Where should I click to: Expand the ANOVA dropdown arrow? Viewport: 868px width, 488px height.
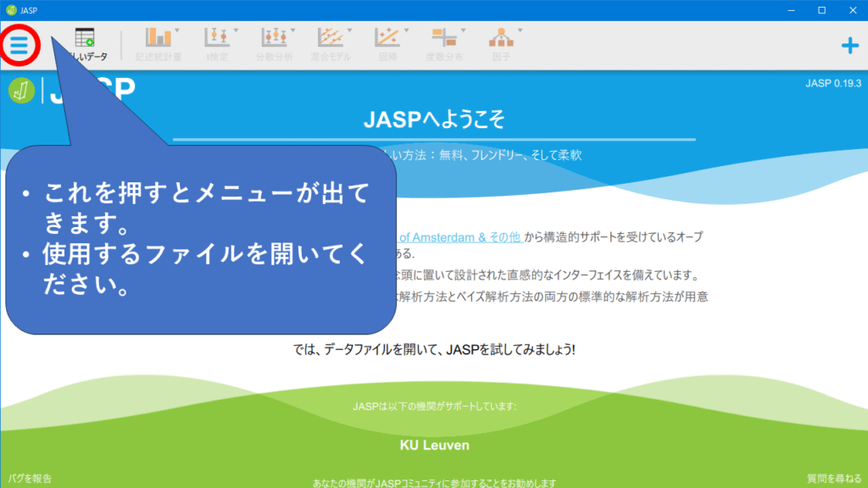[x=292, y=30]
